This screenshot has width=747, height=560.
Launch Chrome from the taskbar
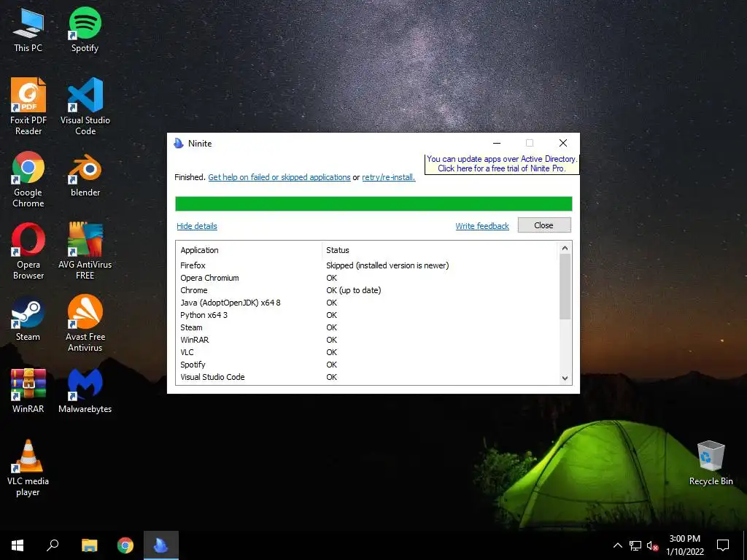pos(125,545)
